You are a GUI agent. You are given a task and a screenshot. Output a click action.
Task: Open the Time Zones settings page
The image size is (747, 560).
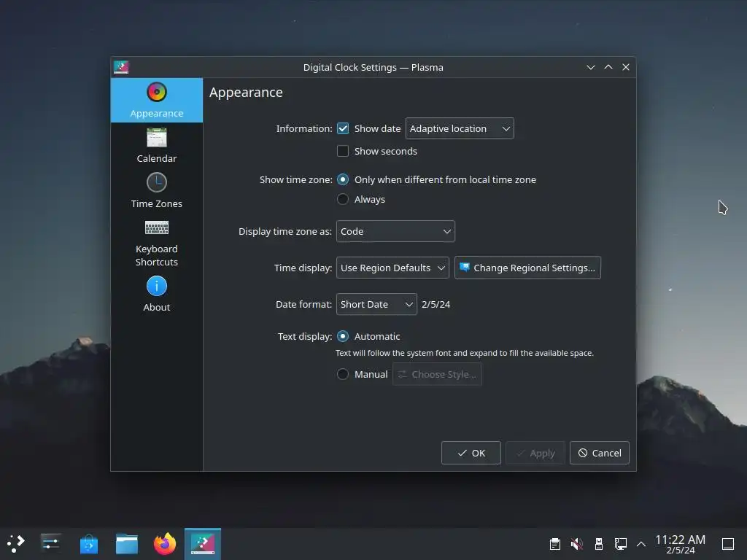pos(156,190)
